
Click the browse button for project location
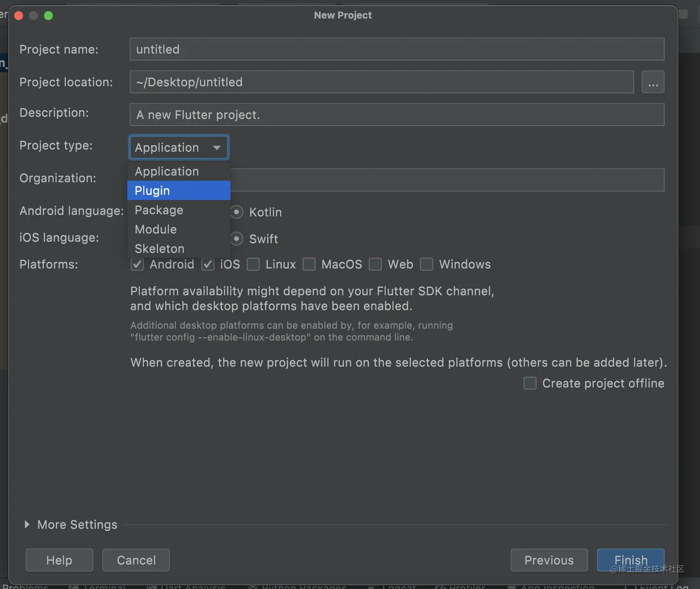[x=653, y=82]
